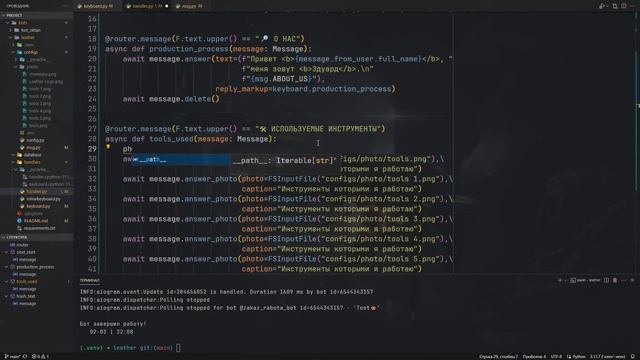Click the run Python file icon in the top right

(x=602, y=6)
